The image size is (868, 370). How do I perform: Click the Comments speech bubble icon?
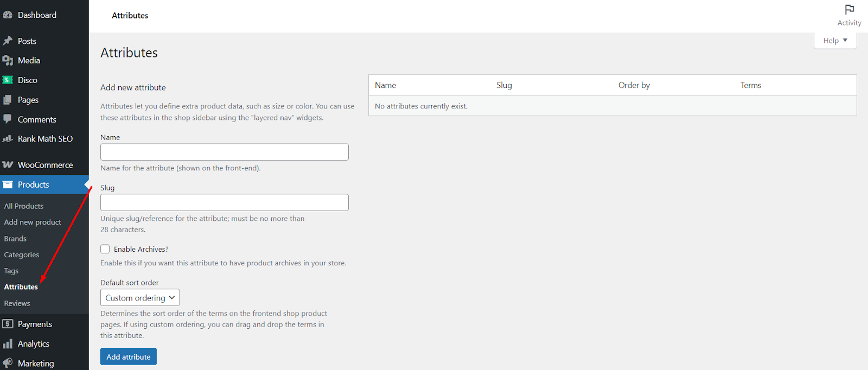click(8, 119)
